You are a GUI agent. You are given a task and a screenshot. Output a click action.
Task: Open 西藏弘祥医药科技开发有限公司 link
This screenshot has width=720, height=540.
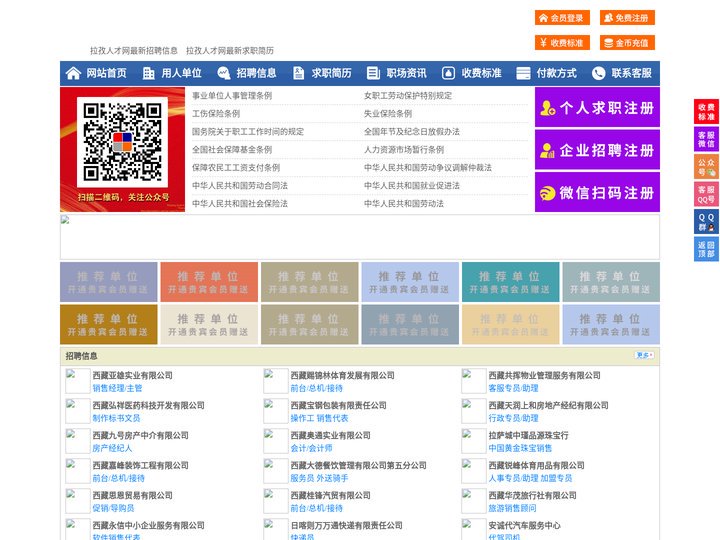pyautogui.click(x=148, y=405)
